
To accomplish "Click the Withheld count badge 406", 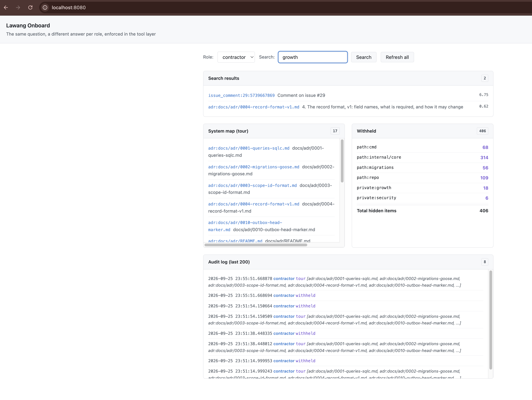I will pos(482,131).
